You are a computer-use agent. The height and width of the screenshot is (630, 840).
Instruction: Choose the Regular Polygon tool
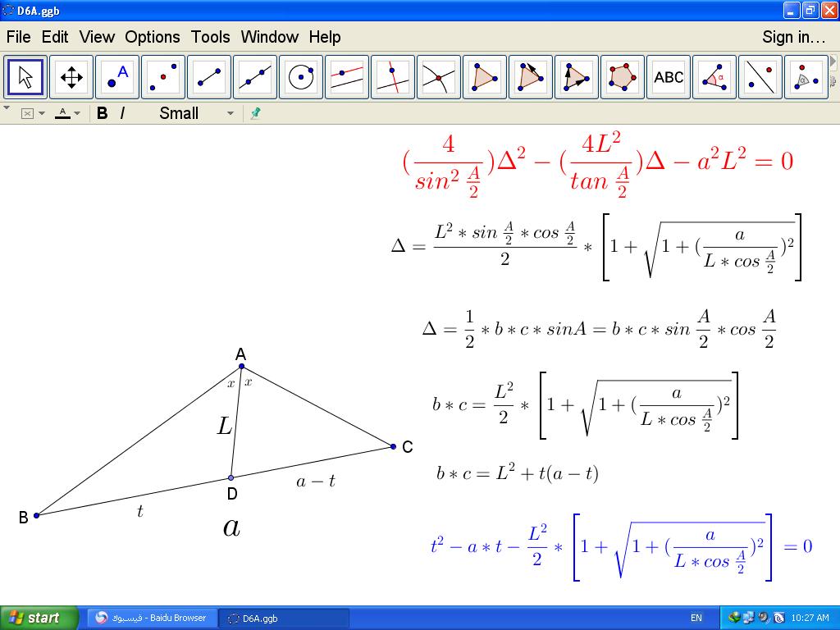point(623,78)
